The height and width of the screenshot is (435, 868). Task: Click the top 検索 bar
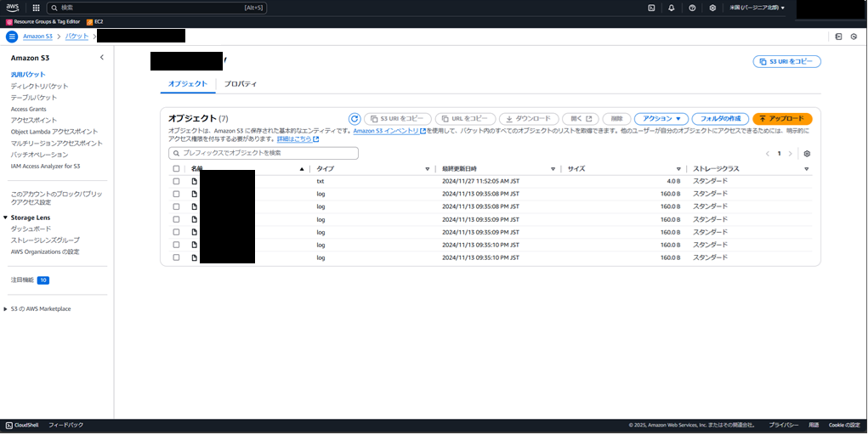point(156,8)
